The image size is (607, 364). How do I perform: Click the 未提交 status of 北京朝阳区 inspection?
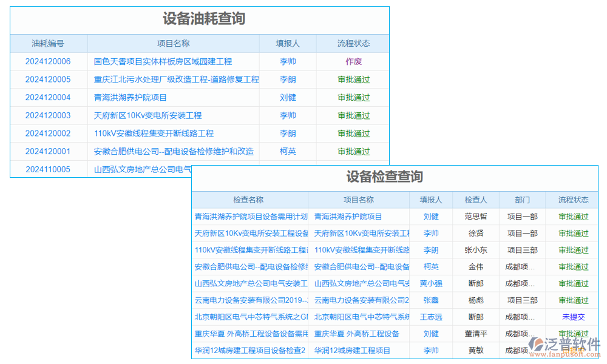[x=572, y=317]
